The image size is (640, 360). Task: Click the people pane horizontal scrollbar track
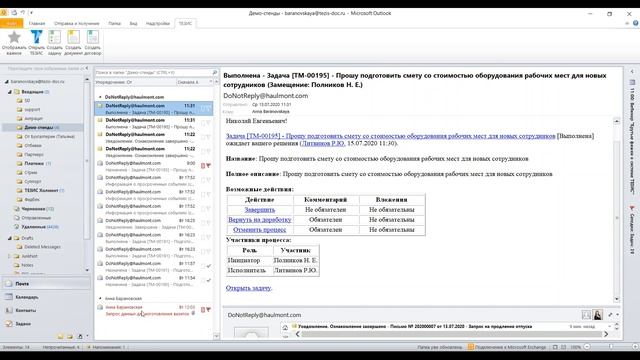coord(451,334)
